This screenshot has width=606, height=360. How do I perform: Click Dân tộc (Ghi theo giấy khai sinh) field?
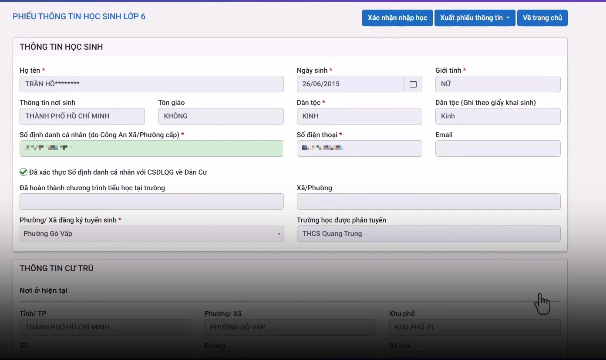[498, 116]
